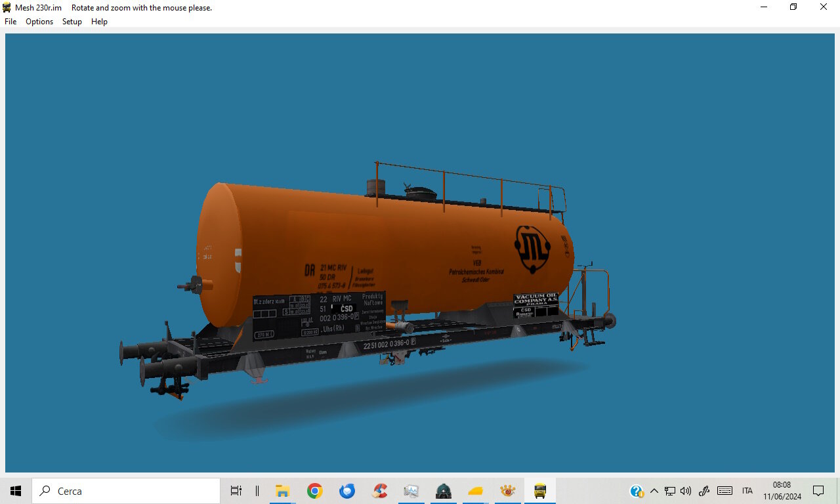The image size is (840, 504).
Task: Click the ITA language indicator
Action: (x=747, y=491)
